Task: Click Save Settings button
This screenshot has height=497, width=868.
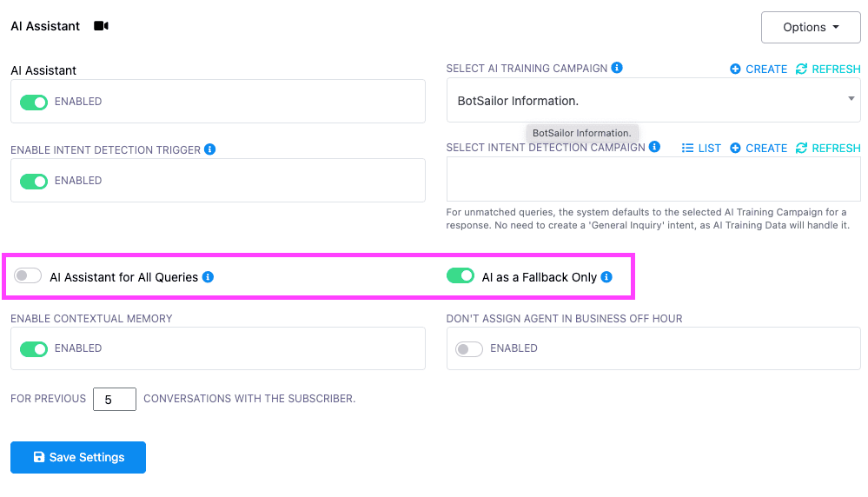Action: 78,457
